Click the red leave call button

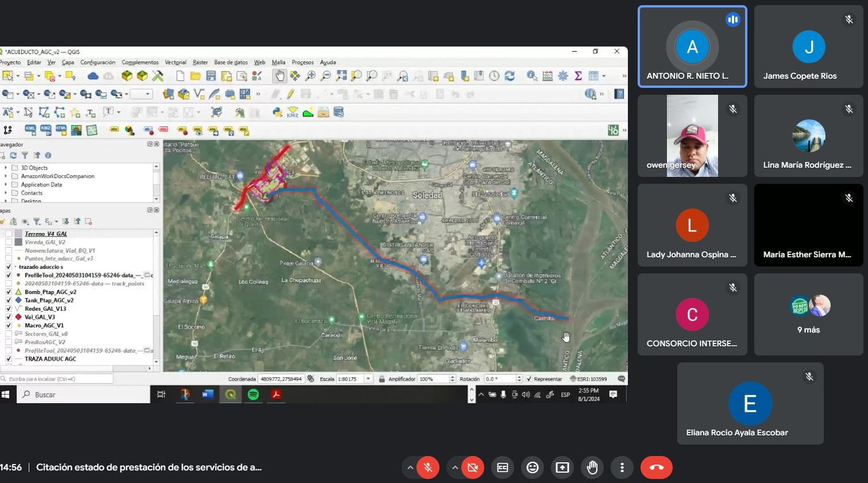click(656, 467)
